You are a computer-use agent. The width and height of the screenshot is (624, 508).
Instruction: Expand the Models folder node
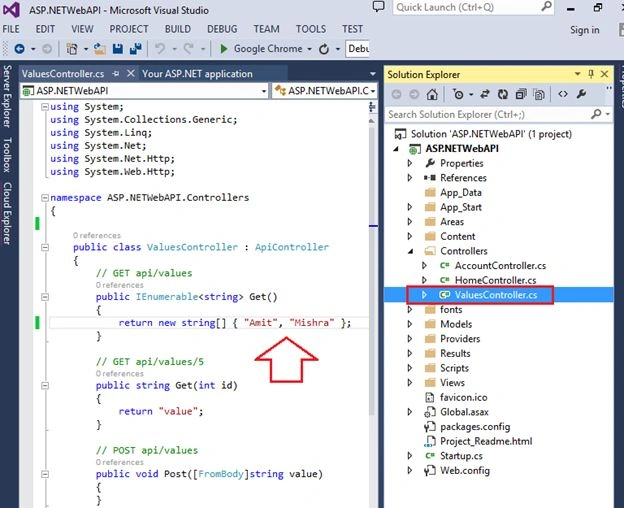410,324
